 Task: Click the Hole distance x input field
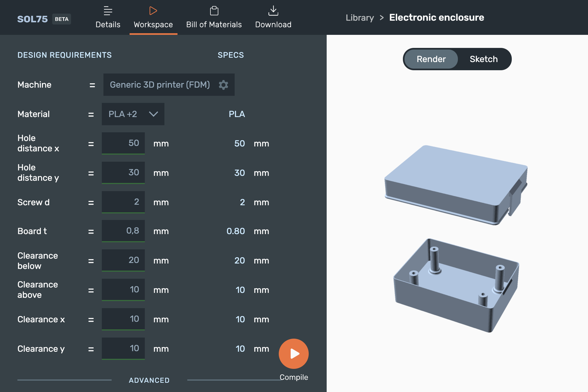tap(123, 143)
